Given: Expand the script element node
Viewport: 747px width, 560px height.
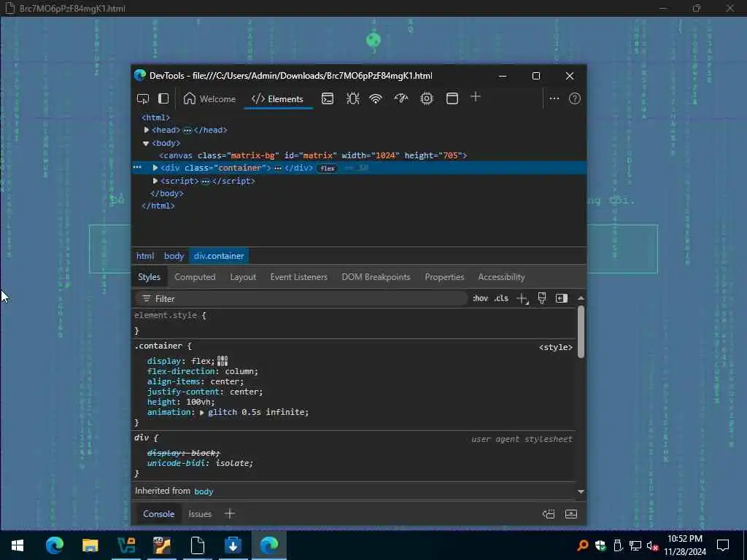Looking at the screenshot, I should (155, 181).
